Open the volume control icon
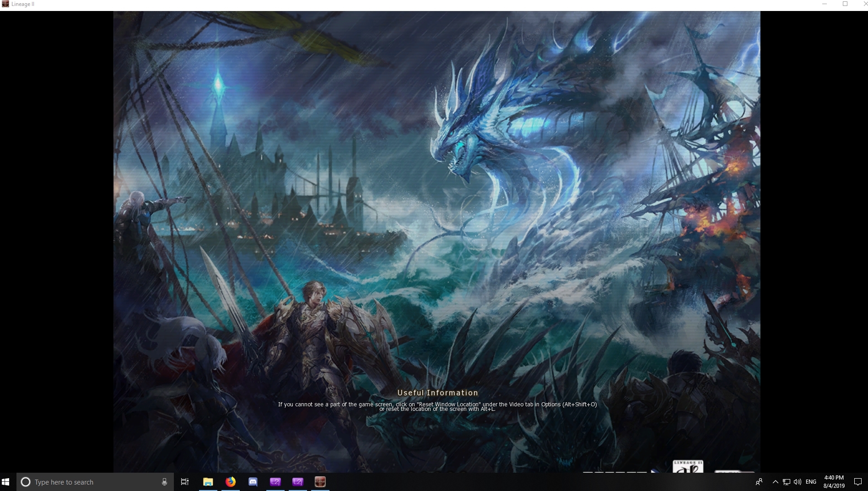Screen dimensions: 868x491 pyautogui.click(x=798, y=482)
